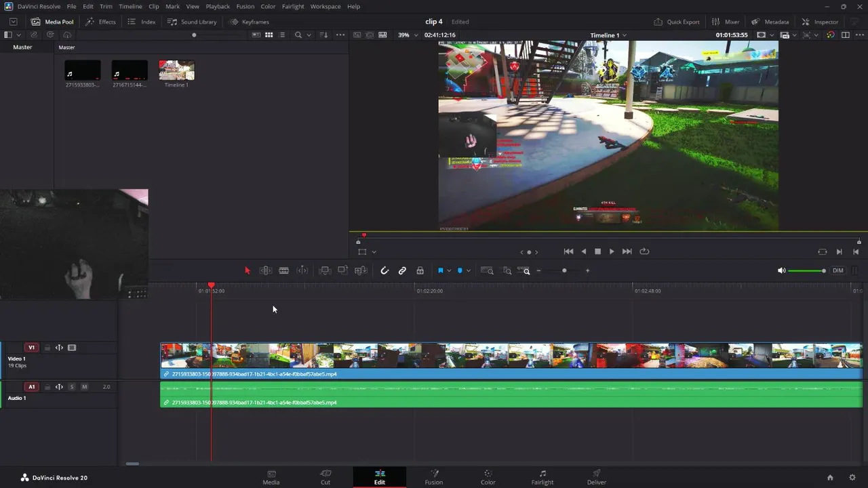The image size is (868, 488).
Task: Play the timeline forward
Action: [x=612, y=251]
